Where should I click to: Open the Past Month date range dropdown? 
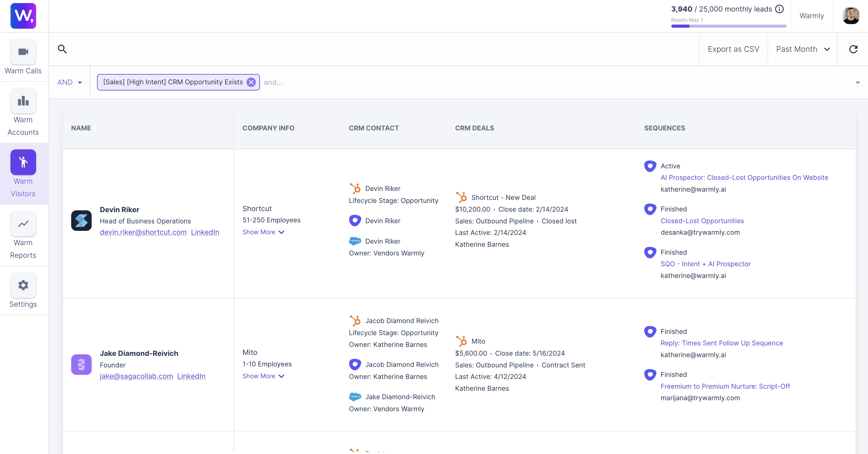pyautogui.click(x=803, y=49)
